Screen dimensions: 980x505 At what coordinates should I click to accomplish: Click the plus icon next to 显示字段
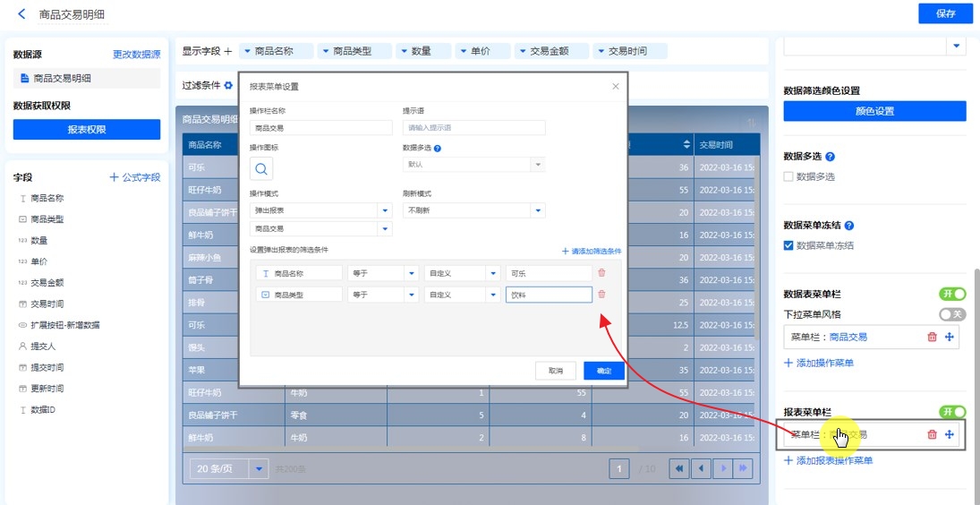pos(228,51)
